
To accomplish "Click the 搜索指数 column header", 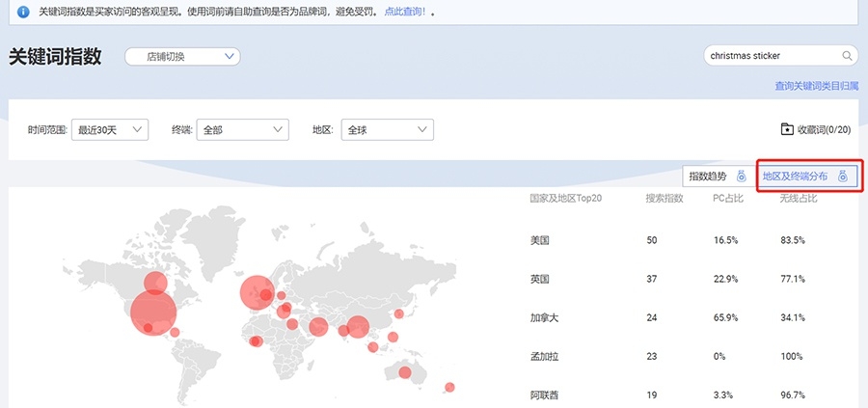I will coord(664,199).
